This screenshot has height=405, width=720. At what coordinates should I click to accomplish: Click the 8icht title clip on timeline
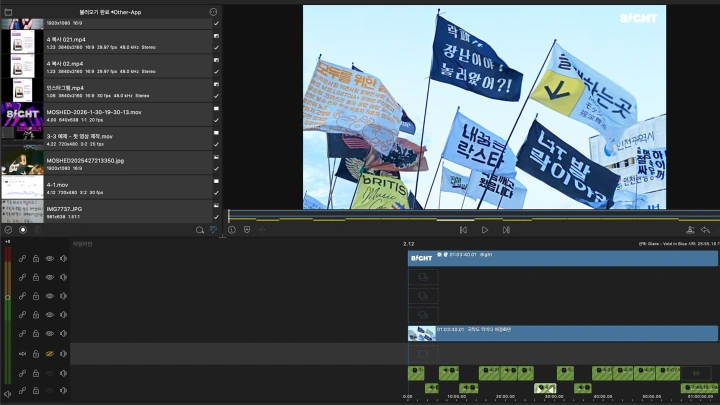pos(562,258)
